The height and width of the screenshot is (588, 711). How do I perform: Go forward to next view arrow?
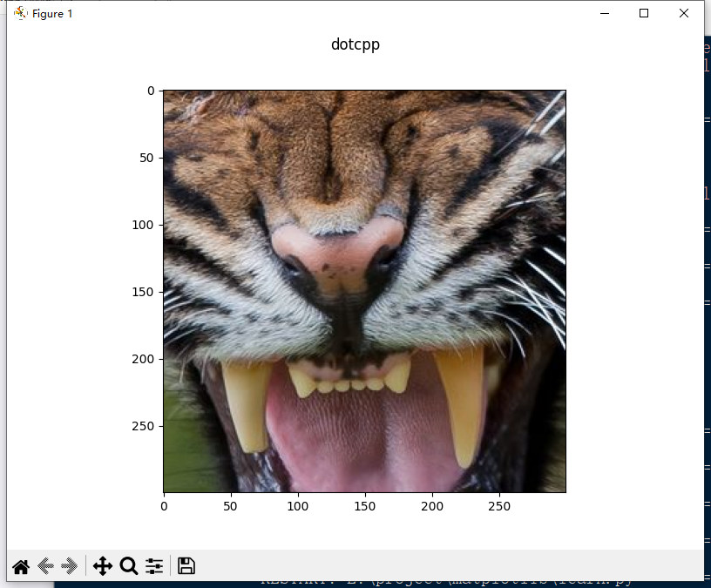(x=70, y=566)
